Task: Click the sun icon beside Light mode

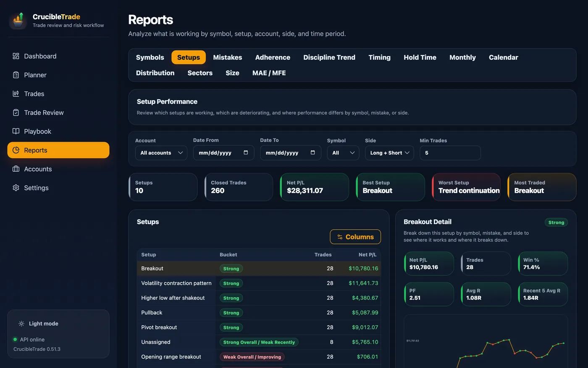Action: tap(21, 323)
